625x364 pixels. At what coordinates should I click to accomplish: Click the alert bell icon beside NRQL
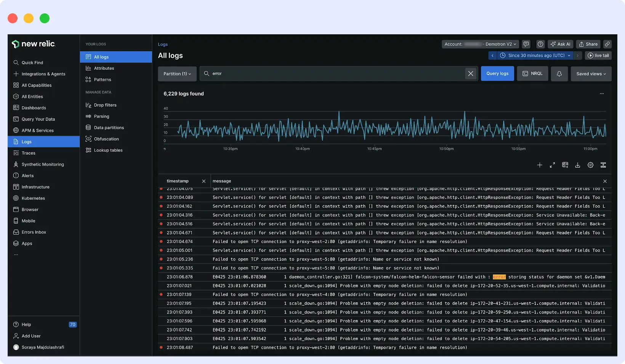tap(559, 74)
